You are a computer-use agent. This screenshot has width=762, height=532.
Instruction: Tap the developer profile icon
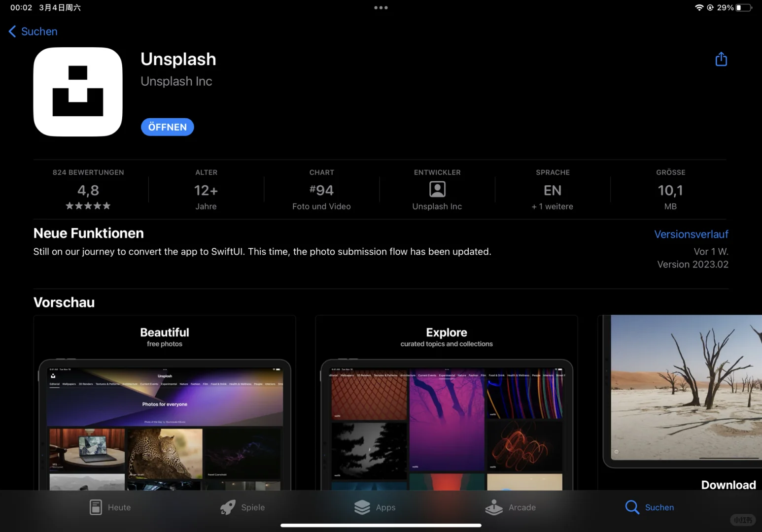[437, 189]
